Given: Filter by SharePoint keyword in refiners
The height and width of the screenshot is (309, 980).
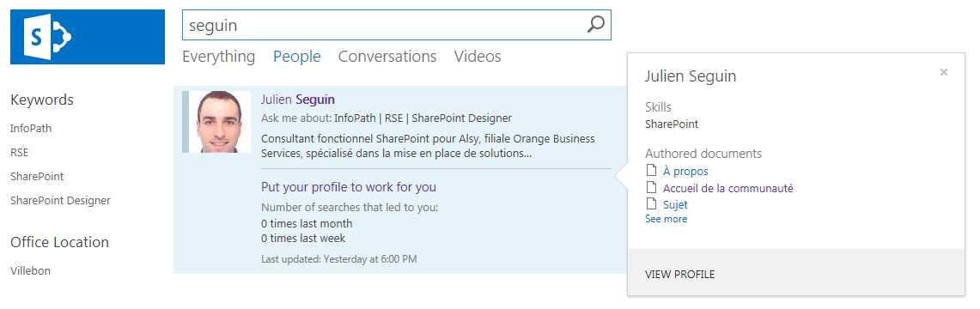Looking at the screenshot, I should (x=37, y=177).
